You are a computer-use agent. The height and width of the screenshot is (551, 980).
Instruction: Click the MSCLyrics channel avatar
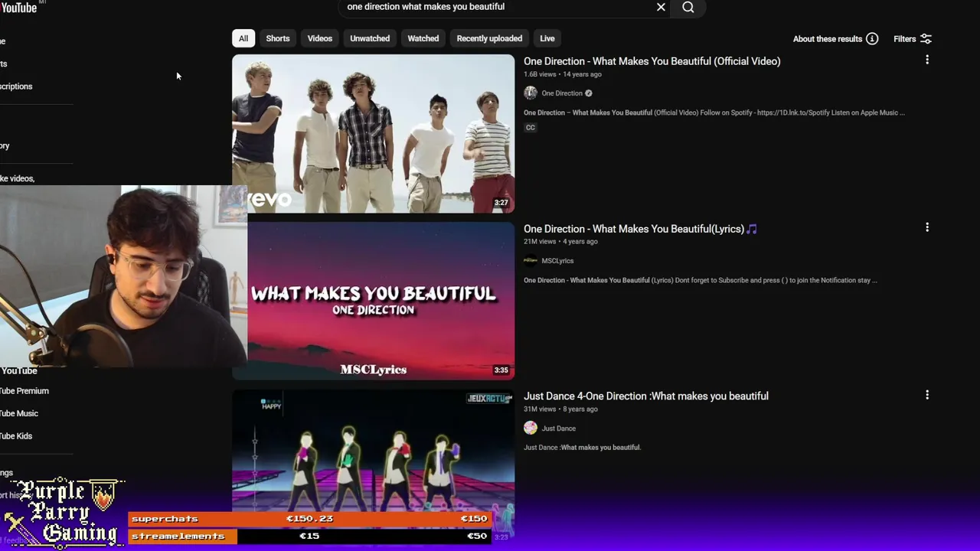531,261
